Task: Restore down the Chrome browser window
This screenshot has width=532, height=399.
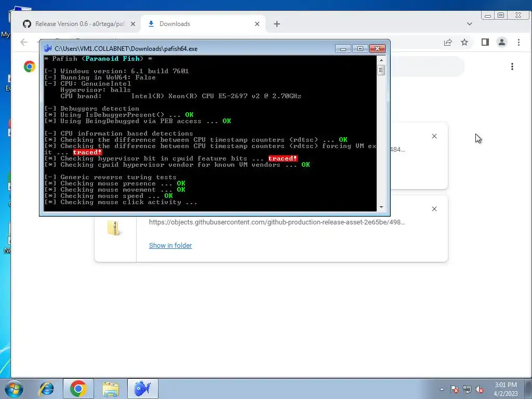Action: coord(501,15)
